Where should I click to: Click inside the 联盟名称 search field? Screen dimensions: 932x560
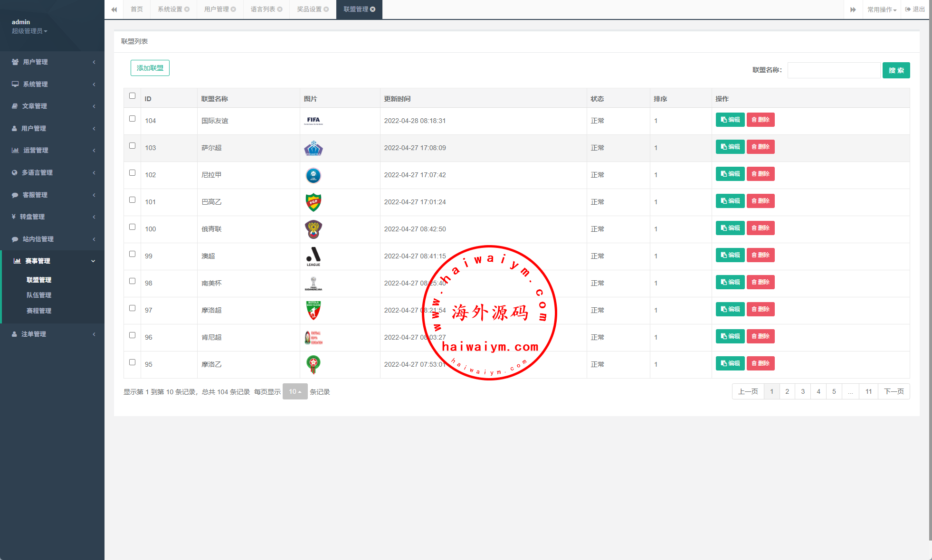(x=834, y=70)
